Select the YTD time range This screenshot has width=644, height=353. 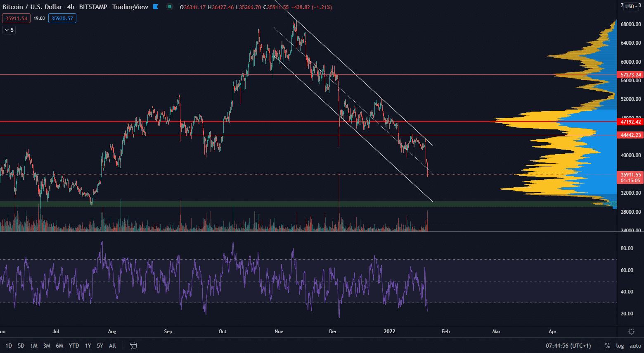74,346
